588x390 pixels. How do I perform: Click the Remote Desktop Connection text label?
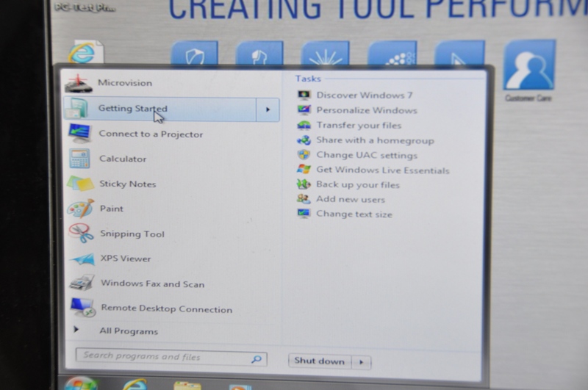pyautogui.click(x=167, y=308)
